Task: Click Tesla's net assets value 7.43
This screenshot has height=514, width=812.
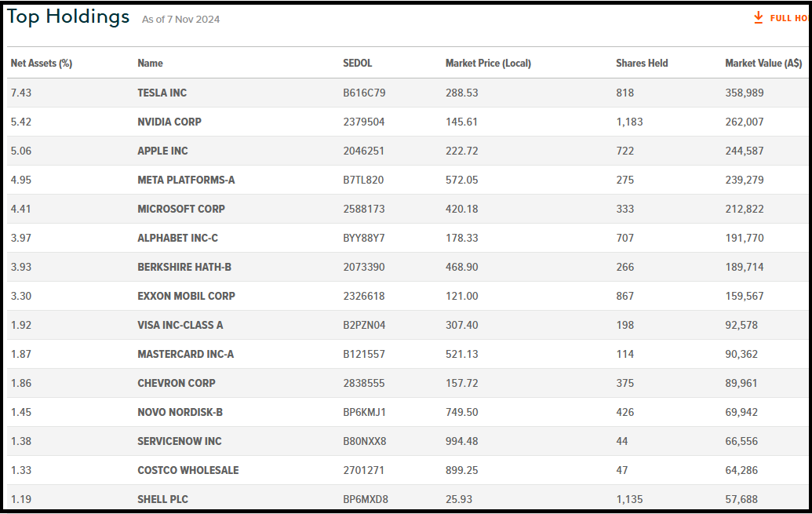Action: pyautogui.click(x=21, y=93)
